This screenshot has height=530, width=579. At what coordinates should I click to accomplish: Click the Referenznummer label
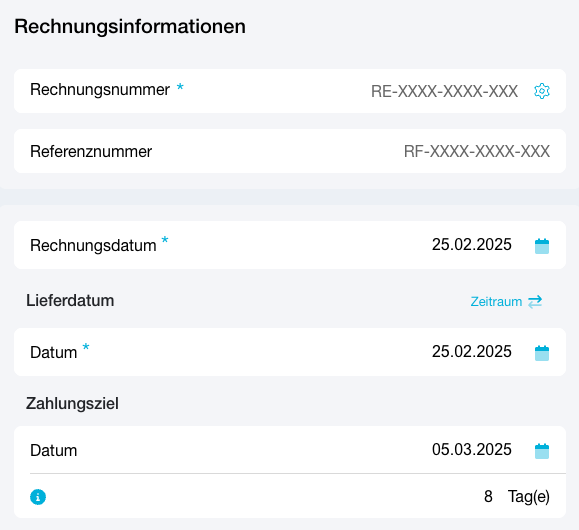[x=91, y=151]
